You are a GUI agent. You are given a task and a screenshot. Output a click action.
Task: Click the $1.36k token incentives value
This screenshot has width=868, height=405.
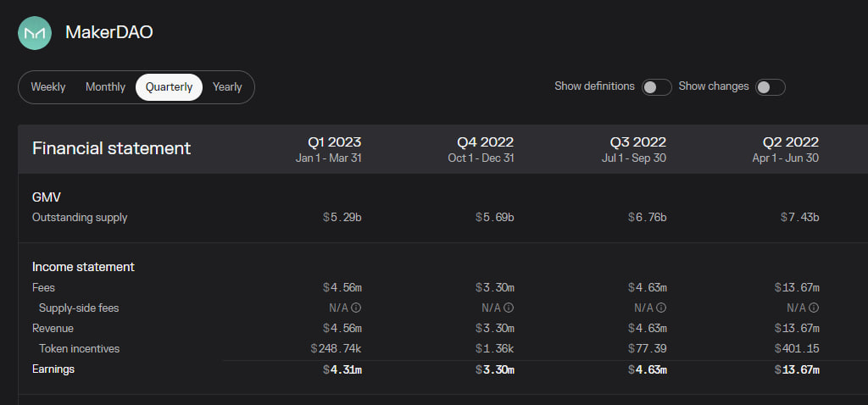(x=494, y=348)
